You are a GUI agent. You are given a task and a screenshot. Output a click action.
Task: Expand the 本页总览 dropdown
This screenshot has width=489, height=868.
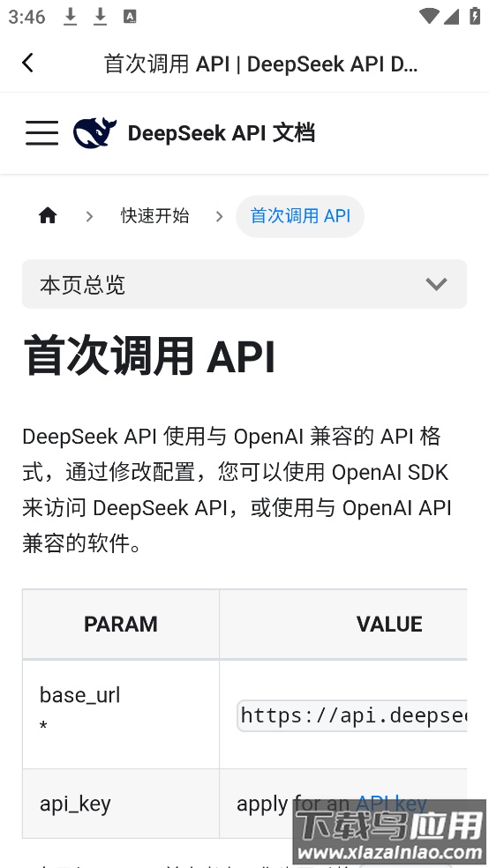click(244, 284)
